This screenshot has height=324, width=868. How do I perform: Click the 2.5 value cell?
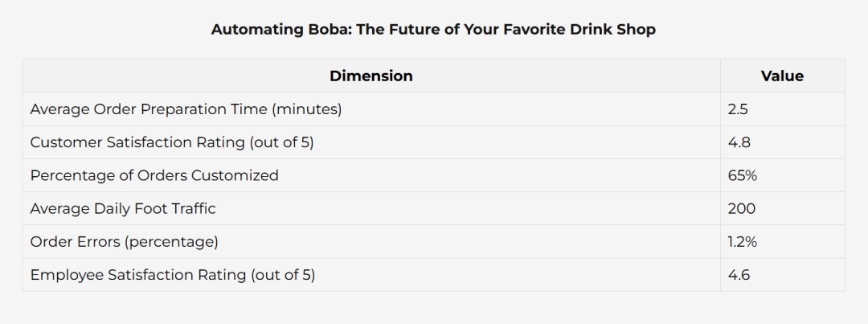782,109
